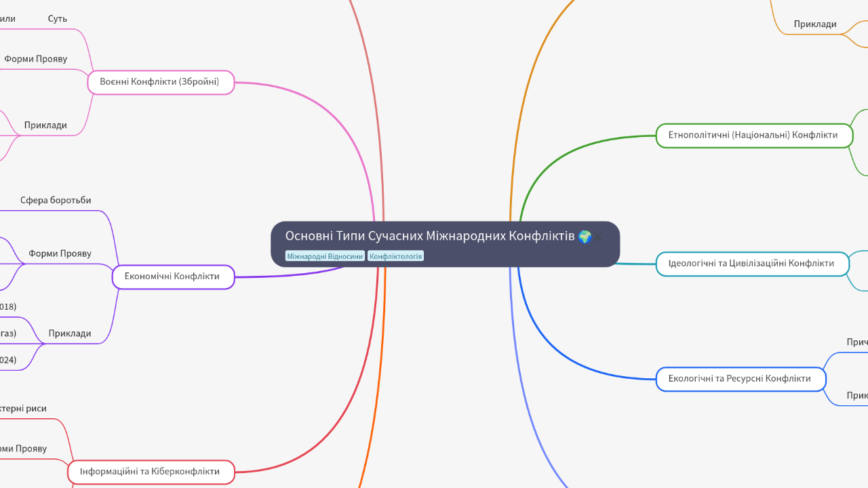The height and width of the screenshot is (488, 868).
Task: Select the 'Екологічні та Ресурсні Конфлікти' node
Action: [x=741, y=379]
